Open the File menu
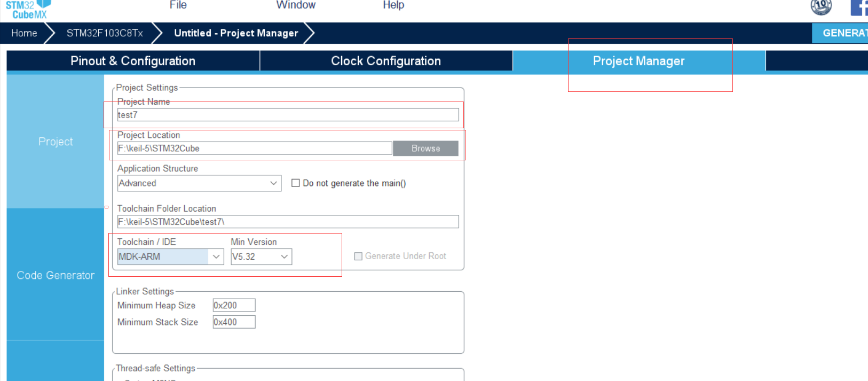This screenshot has height=381, width=868. [x=178, y=5]
